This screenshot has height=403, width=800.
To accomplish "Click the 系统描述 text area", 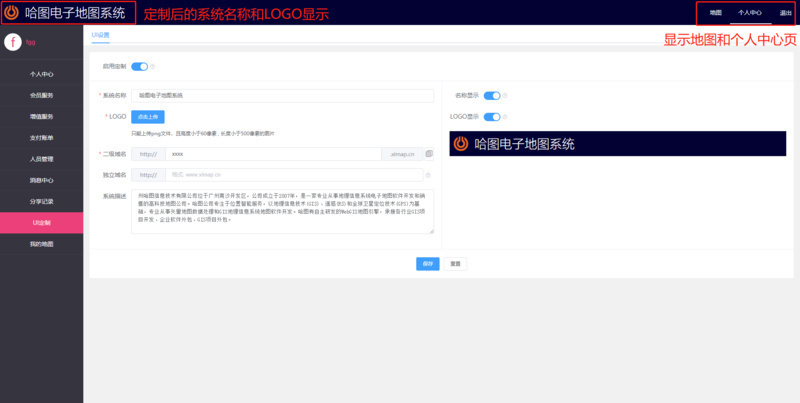I will point(282,212).
